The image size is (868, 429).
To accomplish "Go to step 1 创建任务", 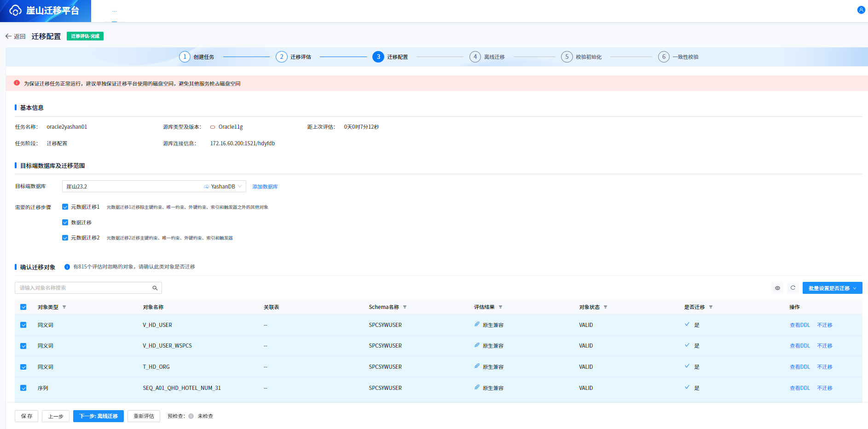I will pyautogui.click(x=197, y=57).
